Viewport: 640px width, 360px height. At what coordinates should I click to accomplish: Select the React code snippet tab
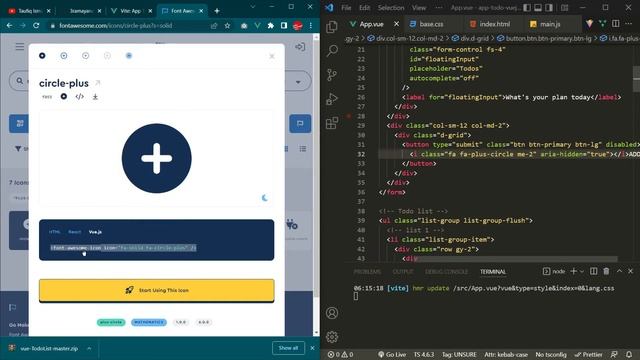(x=74, y=232)
